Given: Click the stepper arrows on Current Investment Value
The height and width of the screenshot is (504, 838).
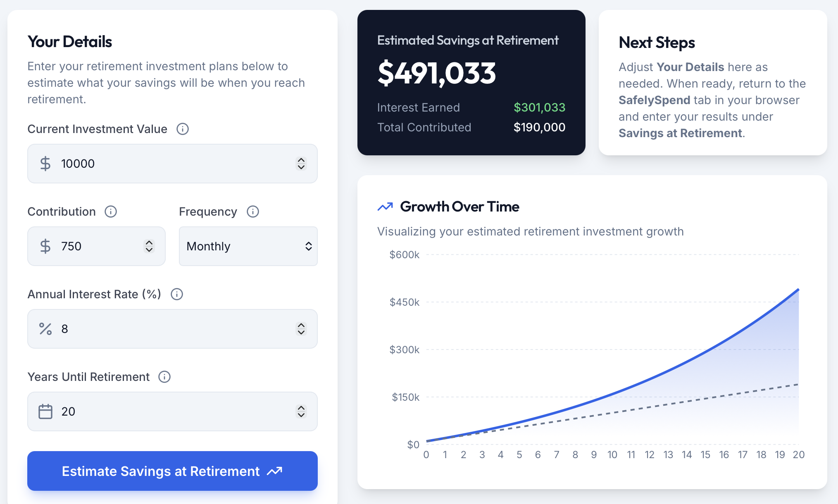Looking at the screenshot, I should click(x=301, y=164).
